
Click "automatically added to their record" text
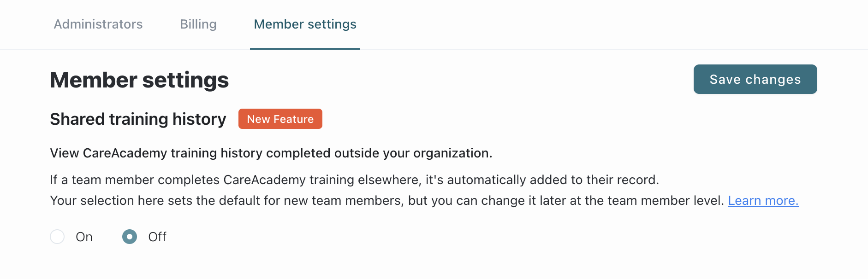[x=553, y=180]
